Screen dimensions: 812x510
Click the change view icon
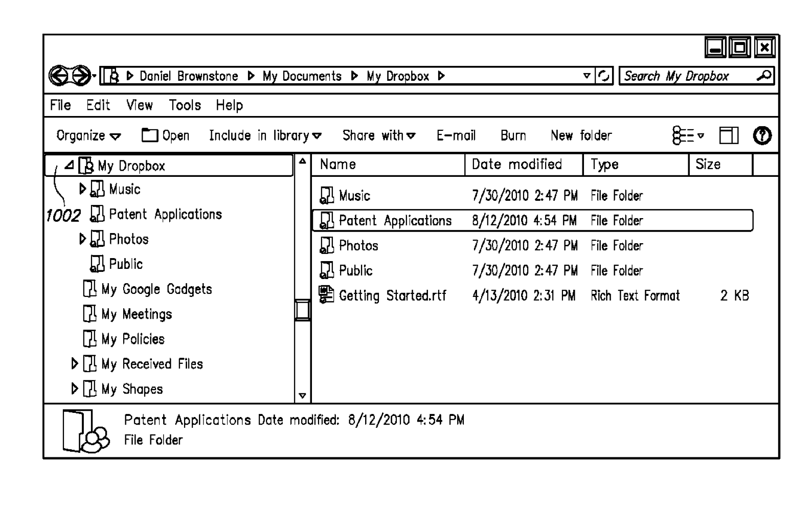pyautogui.click(x=683, y=135)
